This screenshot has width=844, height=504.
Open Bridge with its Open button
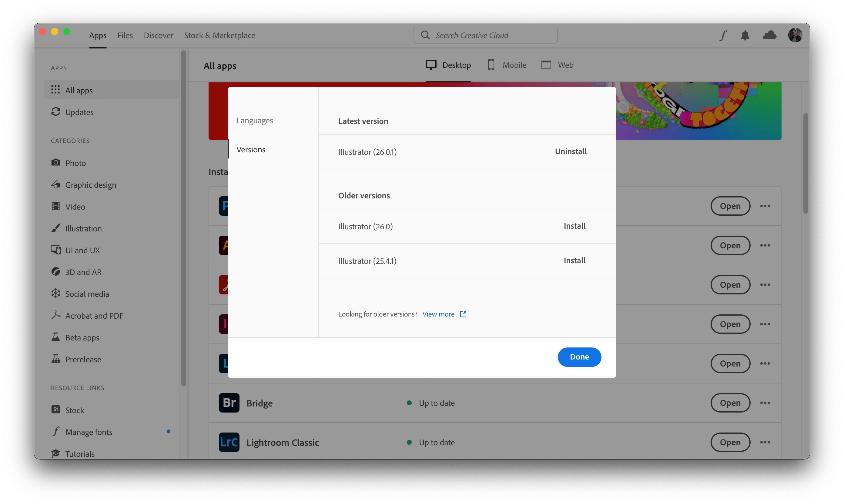(730, 403)
